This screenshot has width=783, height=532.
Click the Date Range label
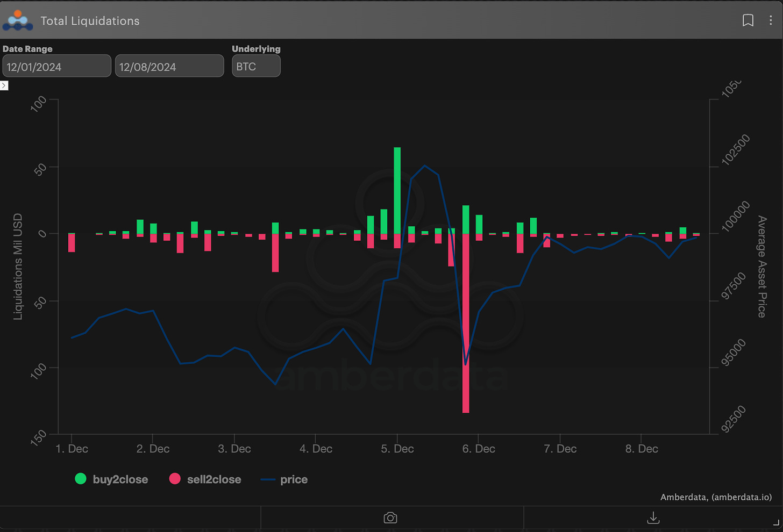tap(27, 49)
